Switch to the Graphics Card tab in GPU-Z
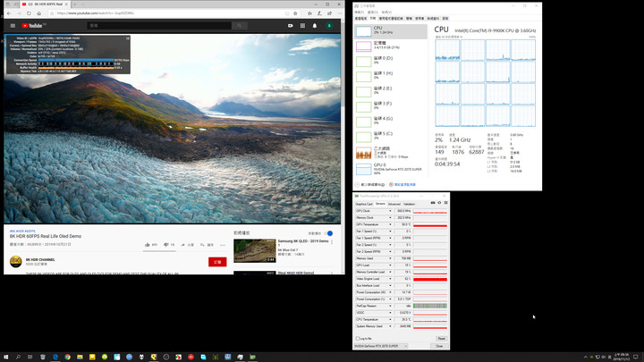This screenshot has height=362, width=644. coord(364,204)
